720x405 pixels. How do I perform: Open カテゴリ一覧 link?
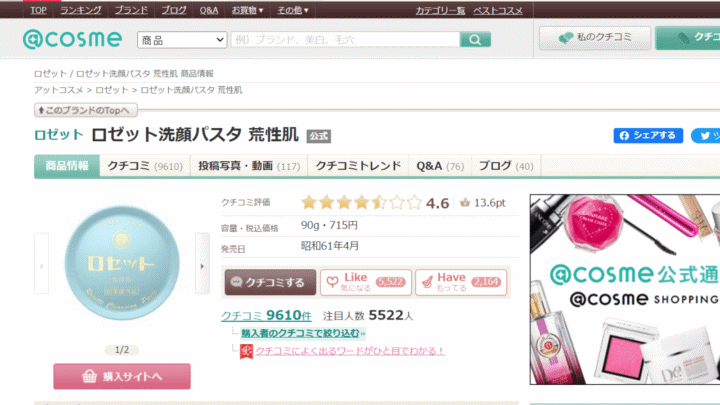point(440,11)
